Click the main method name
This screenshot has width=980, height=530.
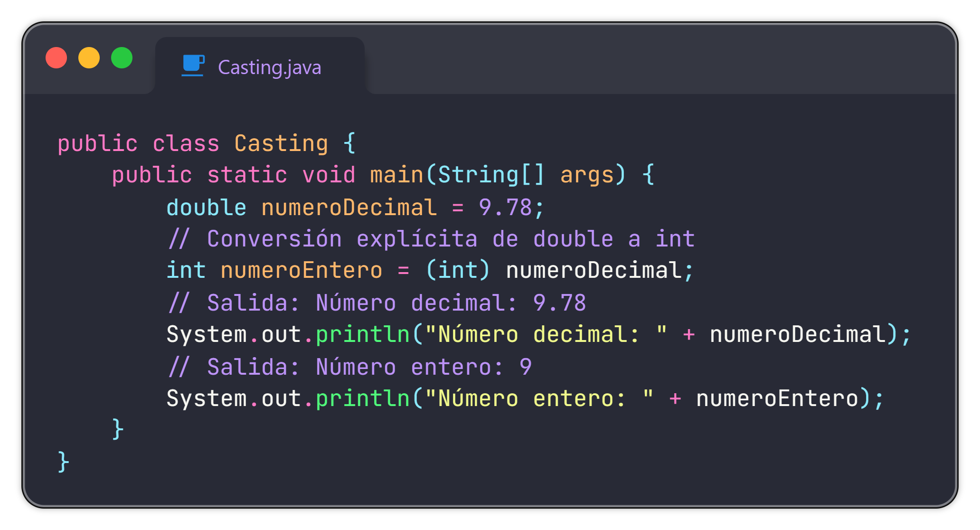(x=397, y=175)
